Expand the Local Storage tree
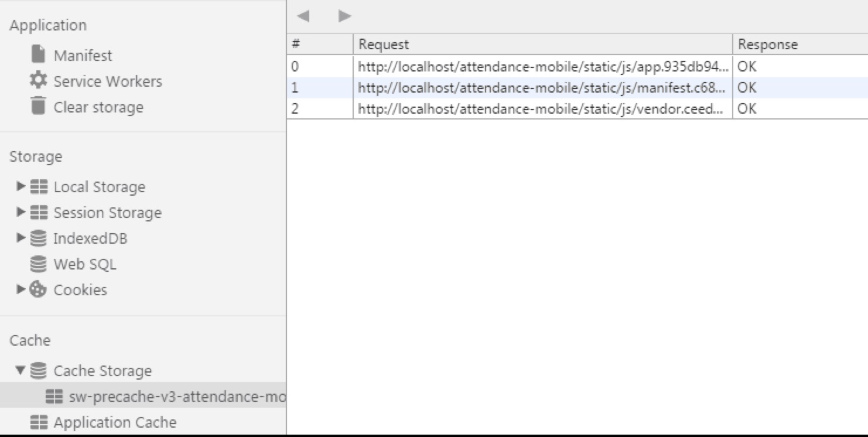The width and height of the screenshot is (868, 437). (21, 186)
